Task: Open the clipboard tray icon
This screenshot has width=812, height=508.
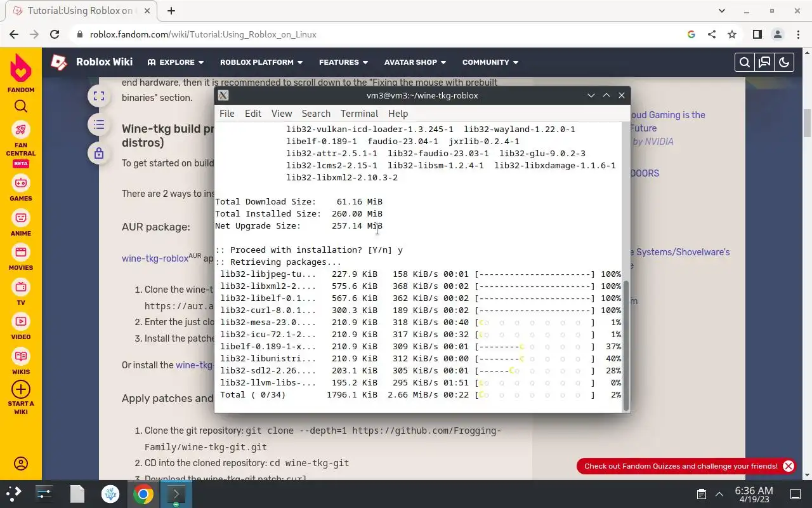Action: pyautogui.click(x=701, y=494)
